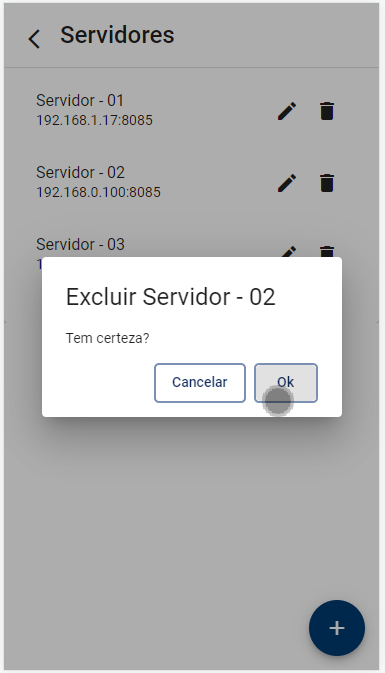Delete Servidor - 01 using the trash icon
The image size is (385, 673).
pos(327,111)
